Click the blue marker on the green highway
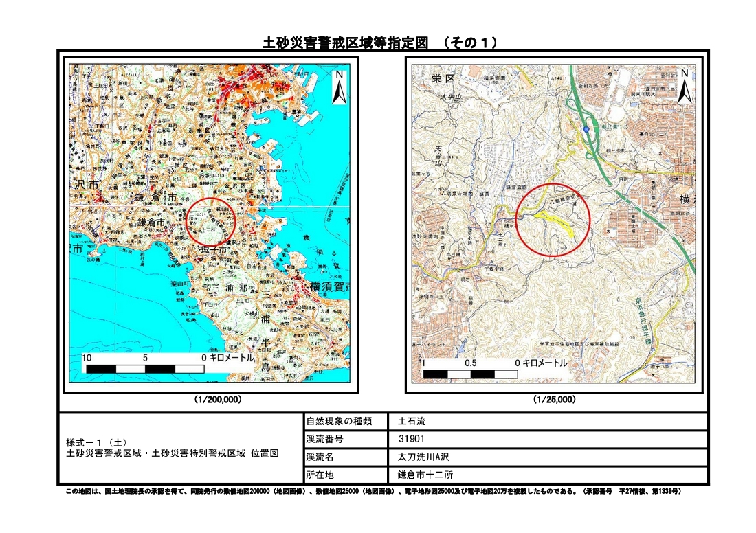 click(x=586, y=128)
